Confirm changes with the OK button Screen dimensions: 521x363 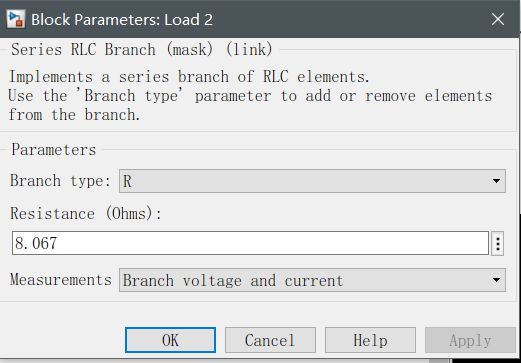coord(170,340)
